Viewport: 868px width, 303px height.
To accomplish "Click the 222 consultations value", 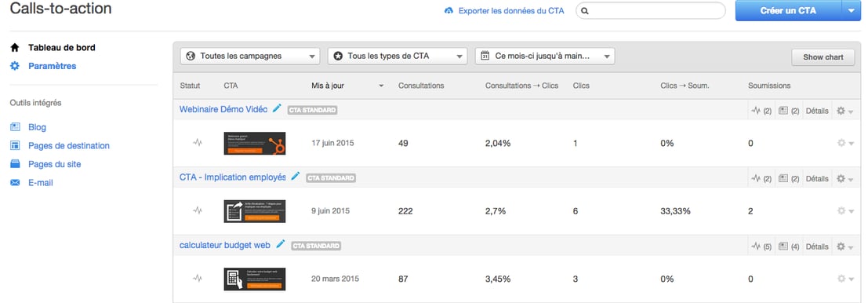I will pos(405,211).
